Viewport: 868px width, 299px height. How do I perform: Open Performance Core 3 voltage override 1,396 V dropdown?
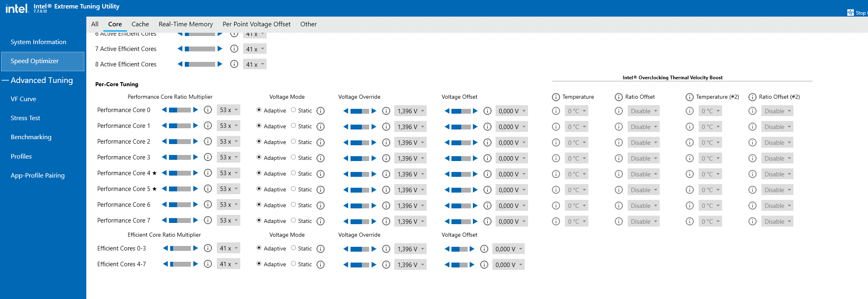point(410,158)
